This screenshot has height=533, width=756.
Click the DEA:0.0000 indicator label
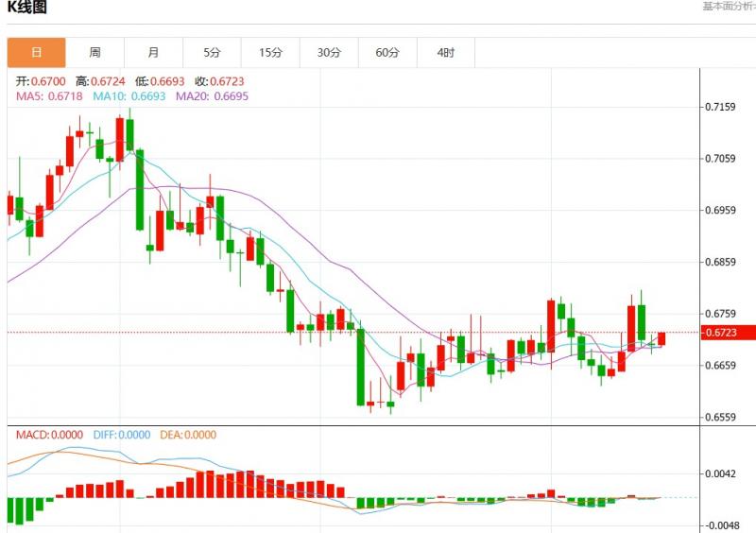point(188,435)
